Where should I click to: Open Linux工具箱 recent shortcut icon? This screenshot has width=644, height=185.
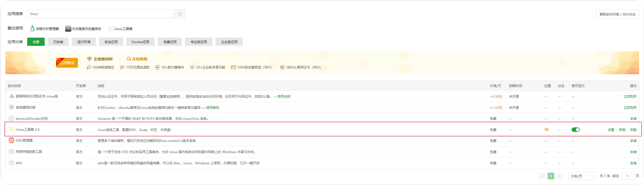111,29
